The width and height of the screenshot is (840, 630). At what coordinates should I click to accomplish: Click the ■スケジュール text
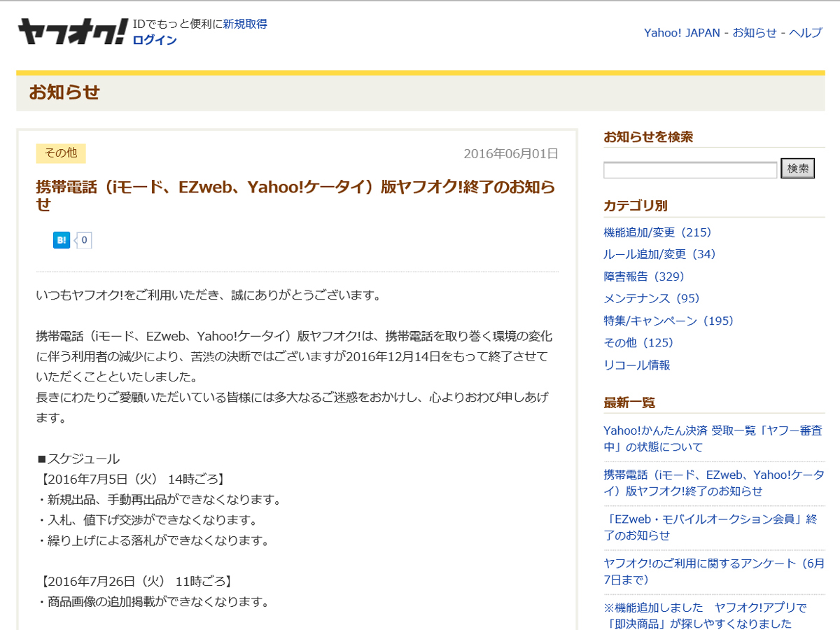tap(78, 459)
